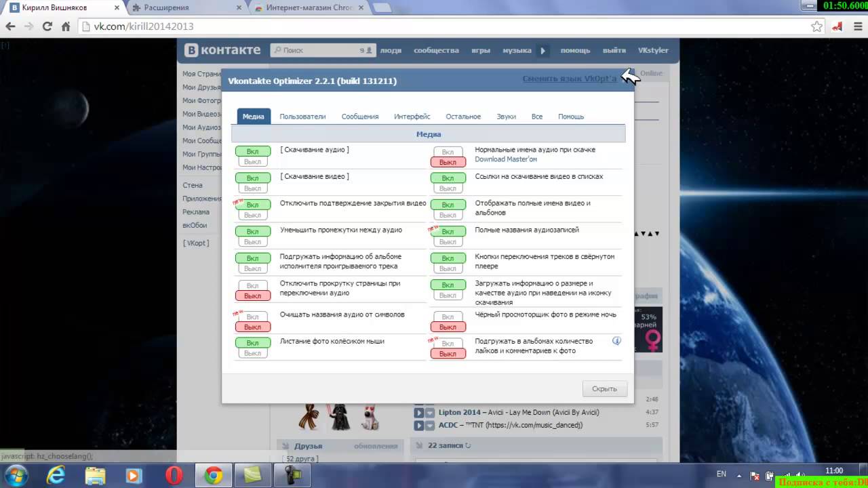Play the ACDC TNT audio track
The image size is (868, 488).
tap(419, 425)
